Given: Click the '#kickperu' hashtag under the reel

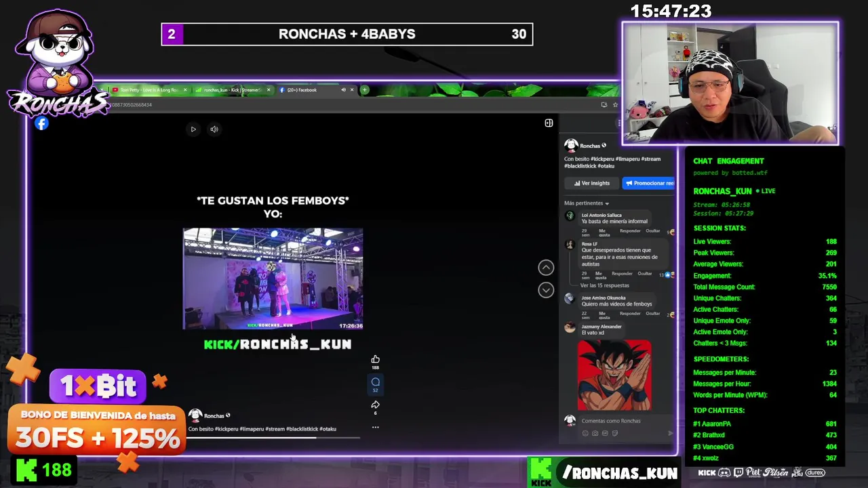Looking at the screenshot, I should (226, 429).
